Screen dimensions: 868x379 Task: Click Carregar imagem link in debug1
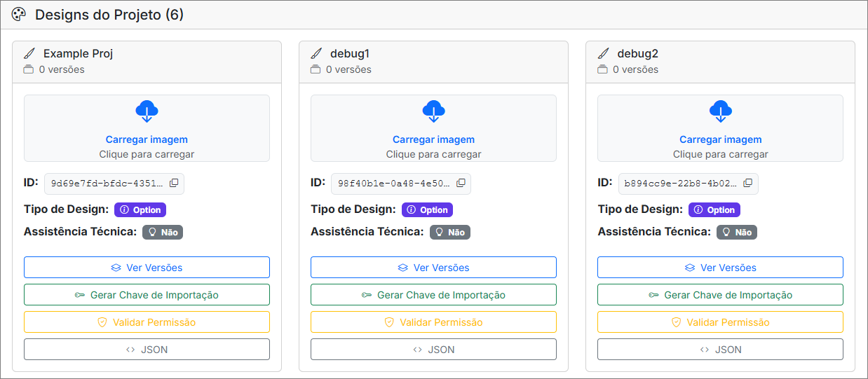433,139
